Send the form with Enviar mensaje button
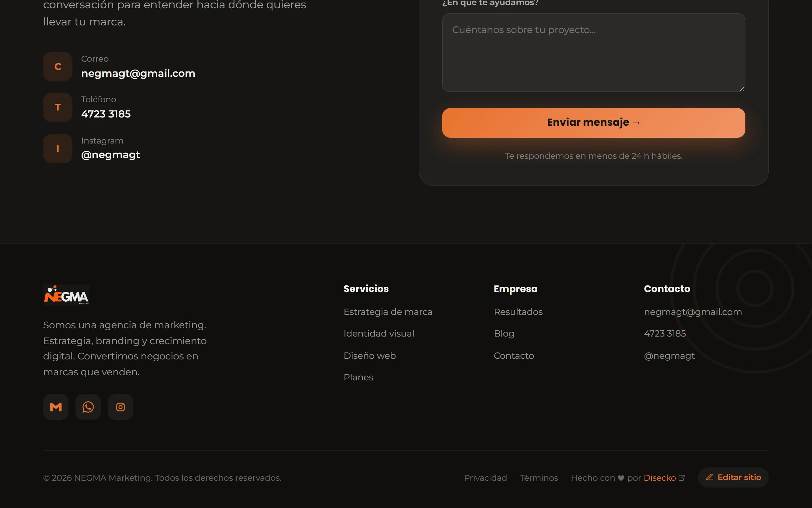 [593, 123]
